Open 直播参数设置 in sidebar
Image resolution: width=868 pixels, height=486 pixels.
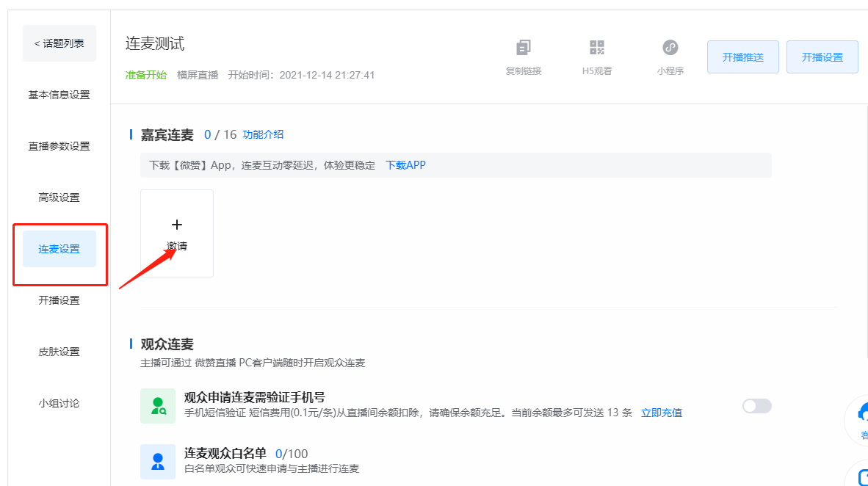[59, 146]
